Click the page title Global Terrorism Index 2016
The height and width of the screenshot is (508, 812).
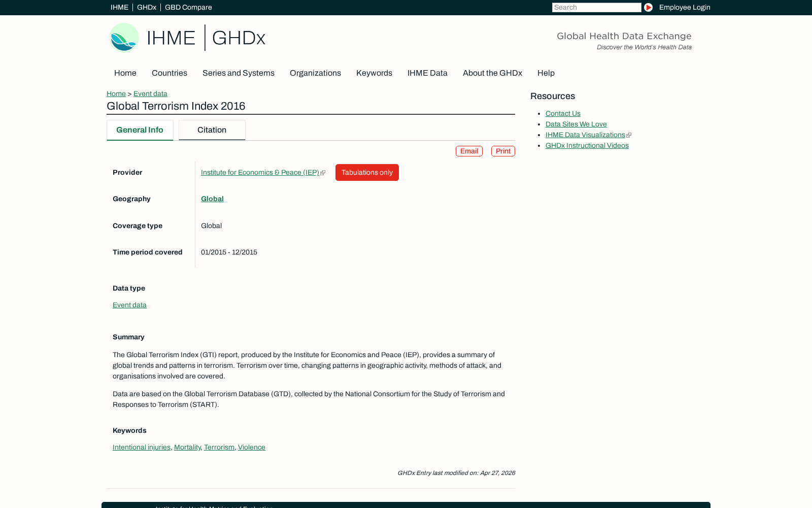click(x=176, y=106)
